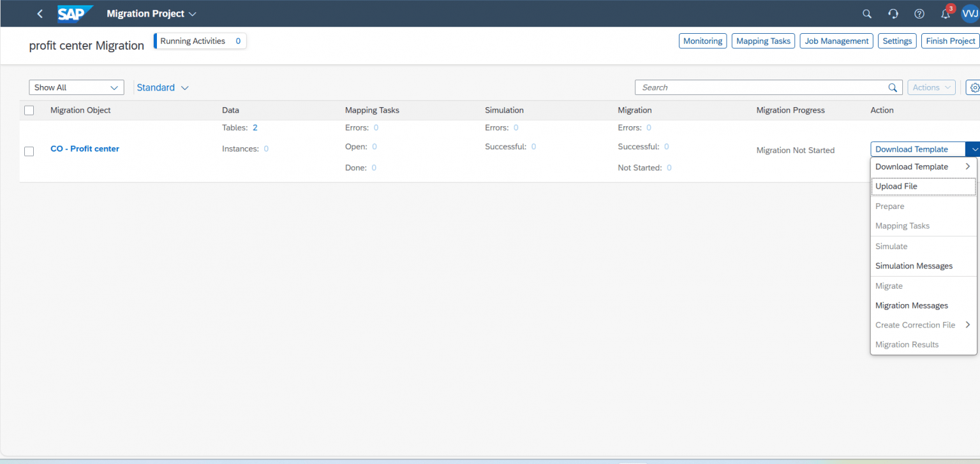Click the user avatar with initials VVJ

(x=970, y=13)
